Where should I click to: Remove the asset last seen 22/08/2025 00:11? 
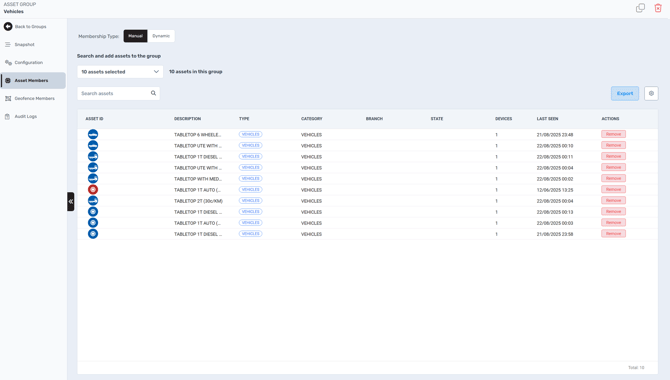613,156
